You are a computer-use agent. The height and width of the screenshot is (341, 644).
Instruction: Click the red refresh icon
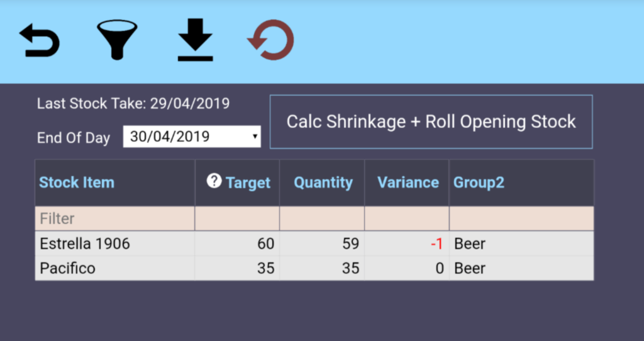[271, 41]
